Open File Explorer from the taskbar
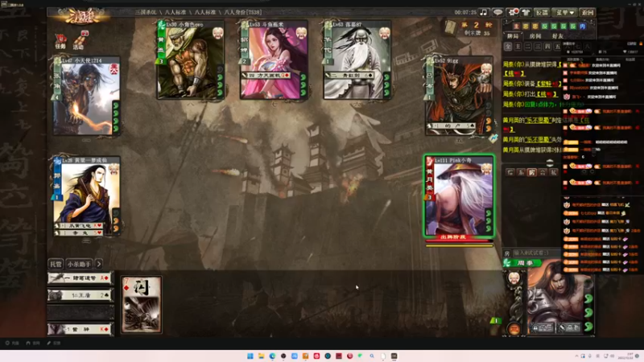Image resolution: width=644 pixels, height=362 pixels. (x=261, y=356)
